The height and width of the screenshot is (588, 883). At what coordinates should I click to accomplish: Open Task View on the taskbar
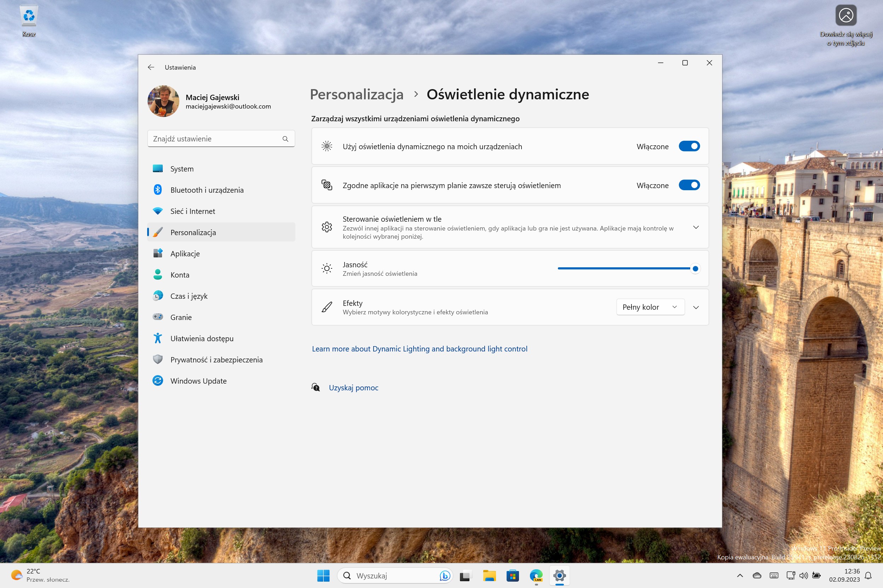465,576
